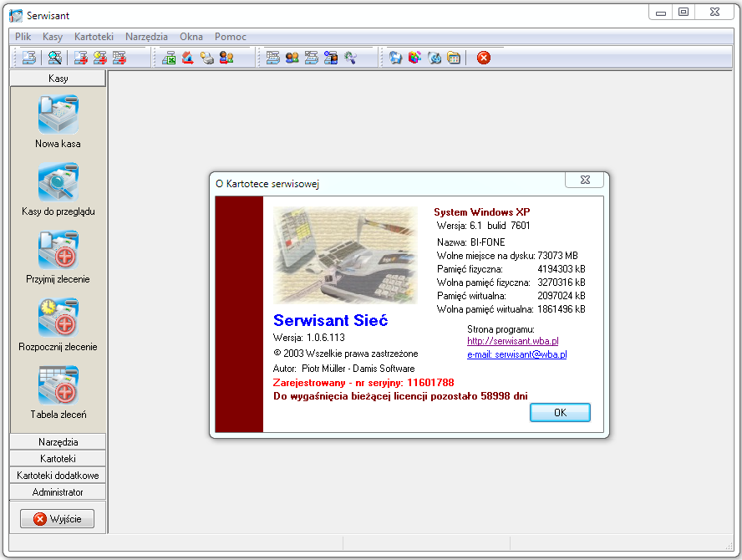Expand the Kartoteki sidebar group
Viewport: 742px width, 560px height.
58,458
